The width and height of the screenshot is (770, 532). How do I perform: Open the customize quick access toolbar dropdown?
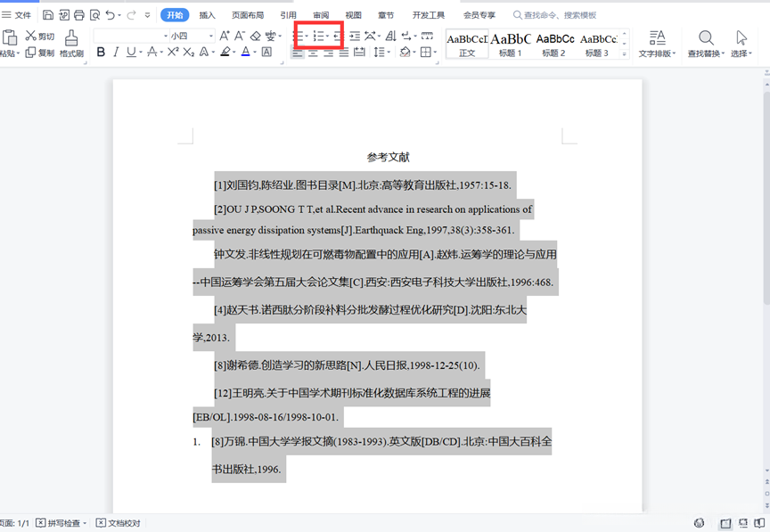[x=147, y=15]
